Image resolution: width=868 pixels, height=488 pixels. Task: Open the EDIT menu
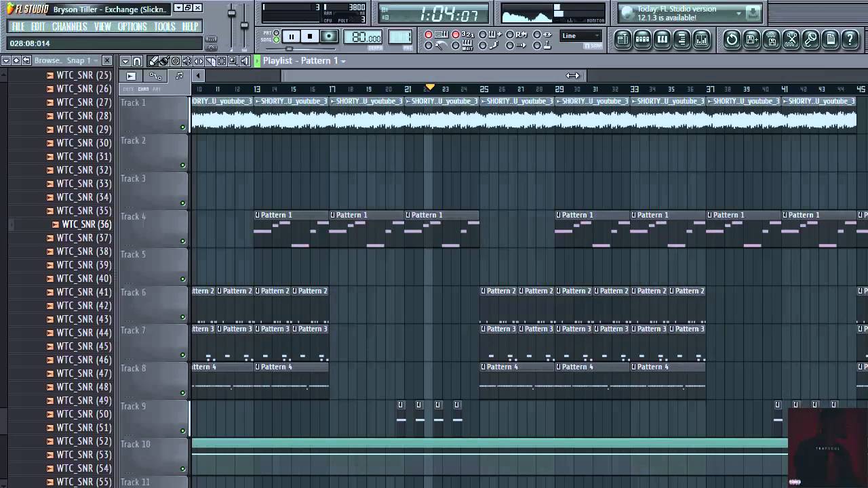(x=38, y=26)
